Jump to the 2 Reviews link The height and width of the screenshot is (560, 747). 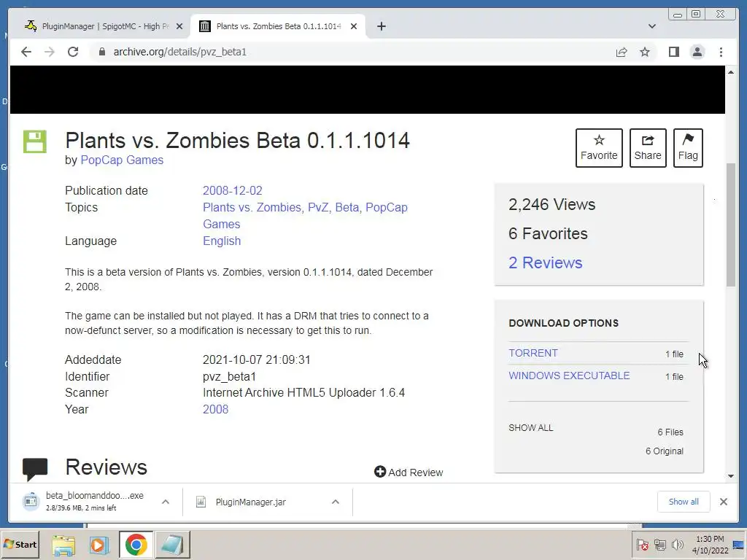pyautogui.click(x=546, y=262)
